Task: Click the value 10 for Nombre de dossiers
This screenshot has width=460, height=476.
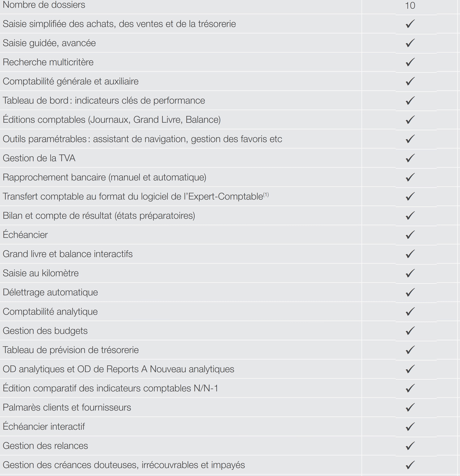Action: click(x=410, y=5)
